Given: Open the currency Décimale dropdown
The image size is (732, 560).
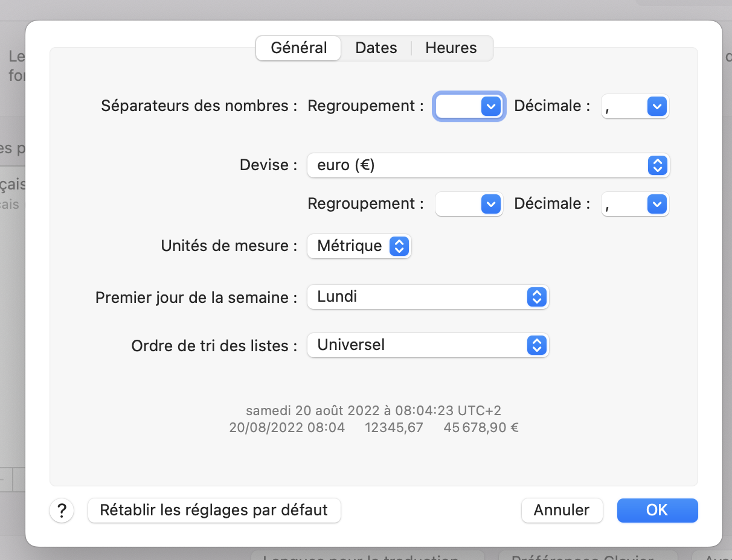Looking at the screenshot, I should click(635, 204).
